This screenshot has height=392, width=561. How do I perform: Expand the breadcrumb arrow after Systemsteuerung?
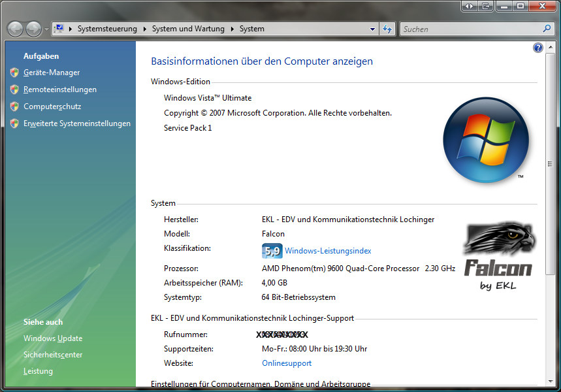(144, 29)
